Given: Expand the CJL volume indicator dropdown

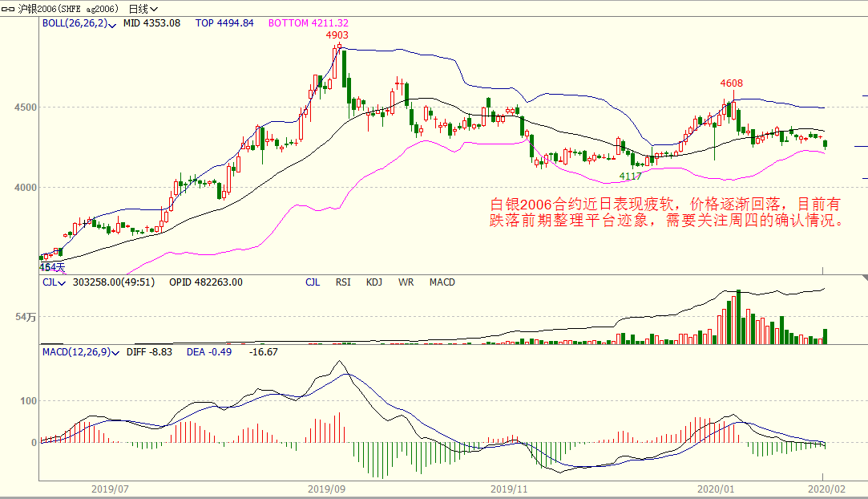Looking at the screenshot, I should [64, 283].
